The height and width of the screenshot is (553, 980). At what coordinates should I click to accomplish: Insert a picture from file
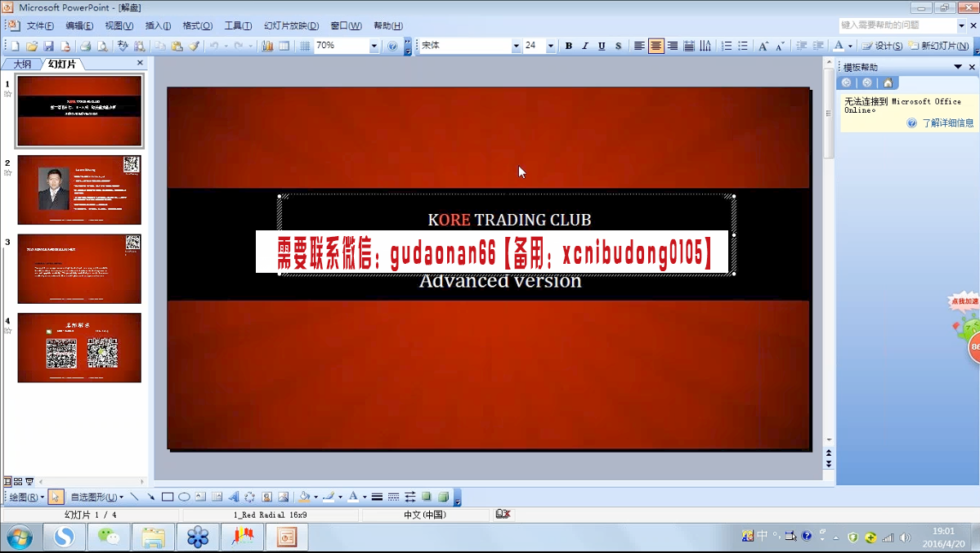[283, 497]
